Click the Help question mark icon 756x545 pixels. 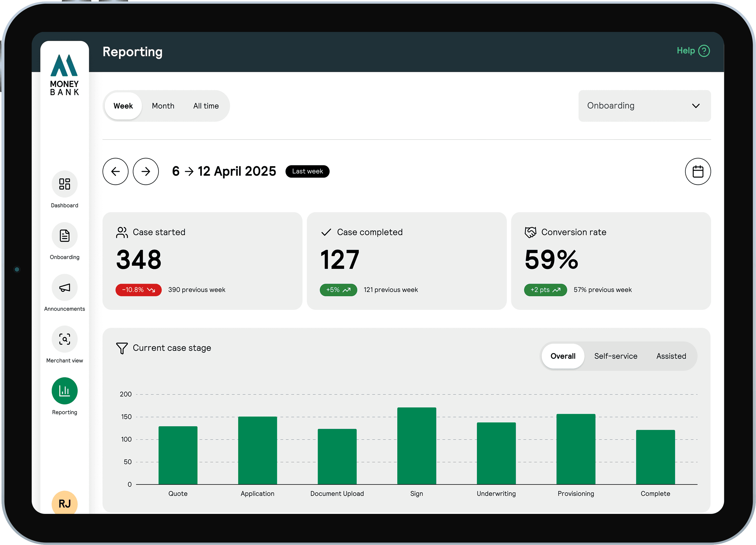[x=704, y=51]
